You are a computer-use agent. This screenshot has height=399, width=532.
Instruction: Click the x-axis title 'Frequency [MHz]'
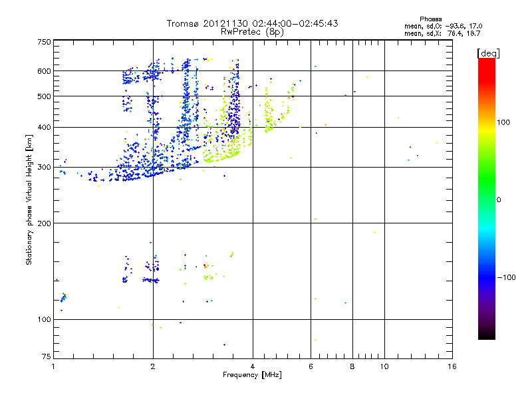[252, 375]
